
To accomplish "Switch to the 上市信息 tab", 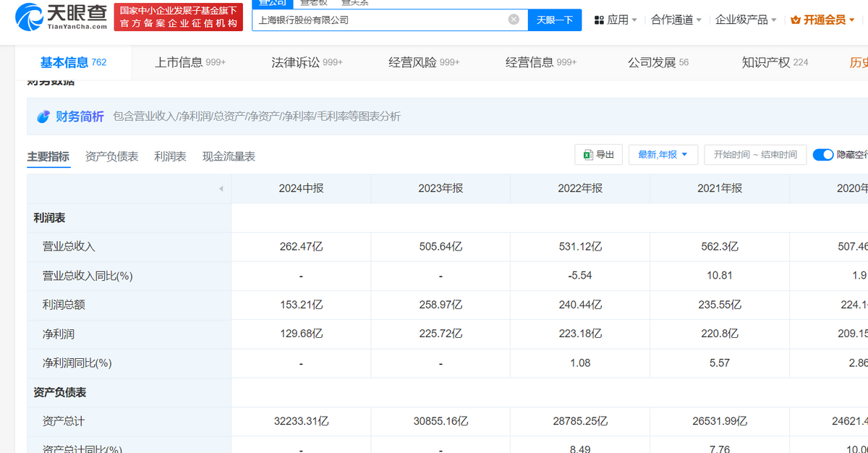I will tap(190, 62).
